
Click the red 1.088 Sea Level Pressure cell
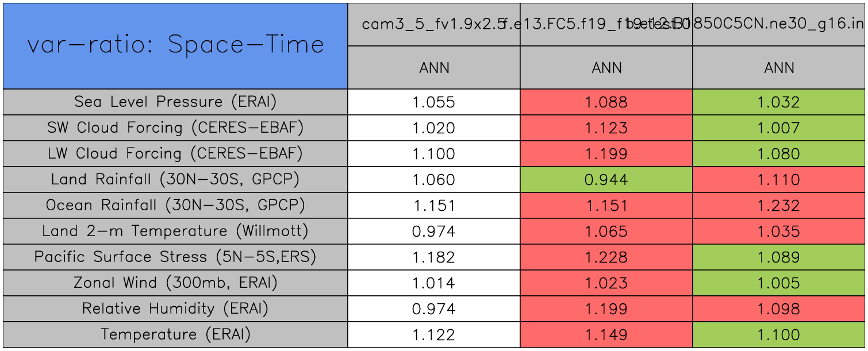pyautogui.click(x=606, y=102)
